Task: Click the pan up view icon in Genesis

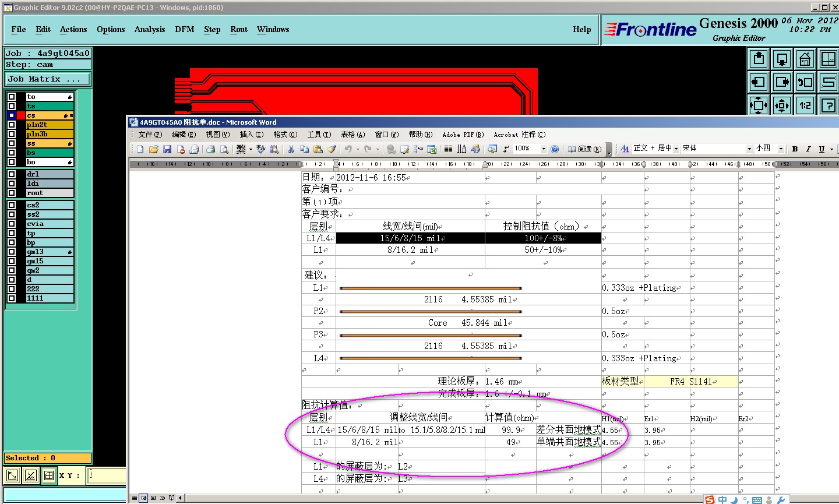Action: tap(759, 59)
